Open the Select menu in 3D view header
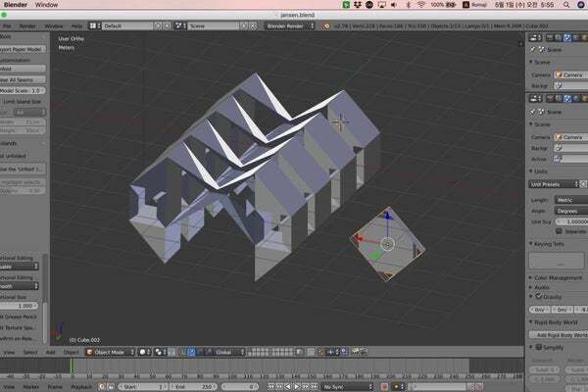 pyautogui.click(x=30, y=352)
